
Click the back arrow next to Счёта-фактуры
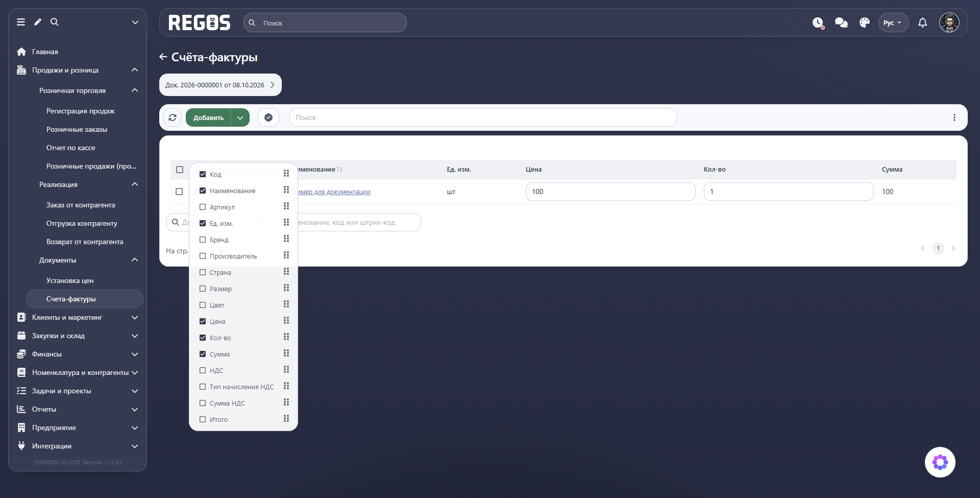pyautogui.click(x=163, y=57)
